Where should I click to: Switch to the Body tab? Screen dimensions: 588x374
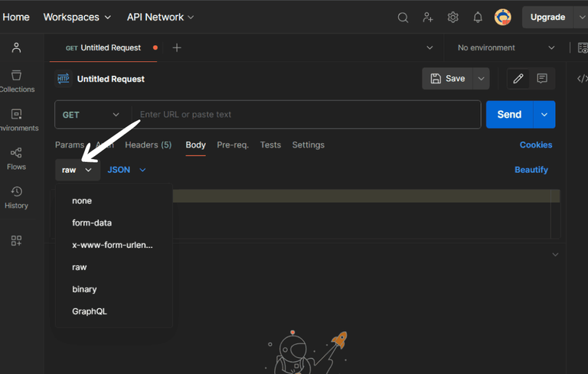tap(195, 145)
